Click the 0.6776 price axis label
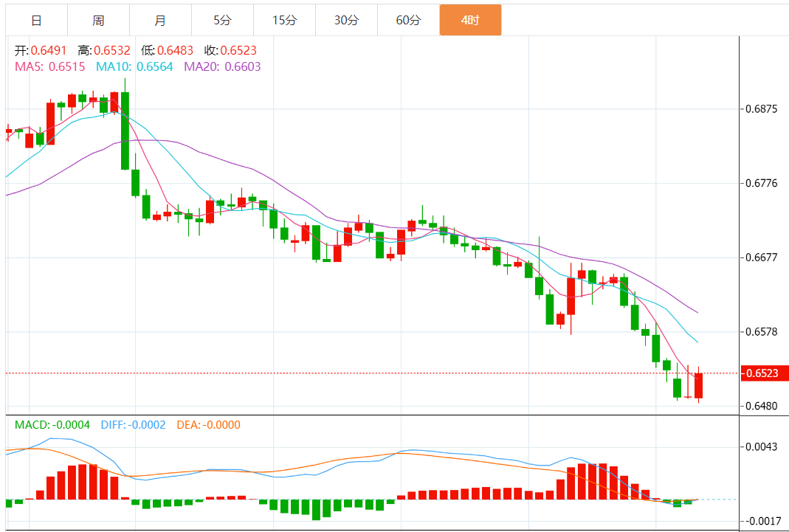 pyautogui.click(x=760, y=183)
